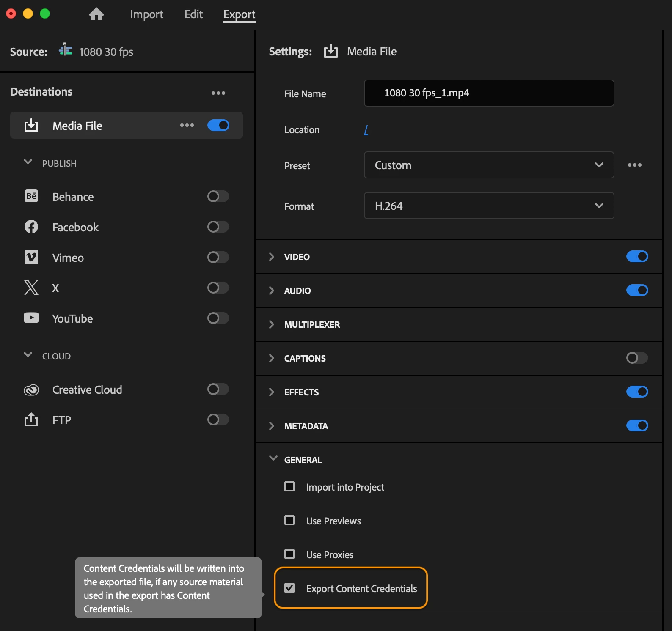Click the Vimeo logo icon
Image resolution: width=672 pixels, height=631 pixels.
[31, 257]
